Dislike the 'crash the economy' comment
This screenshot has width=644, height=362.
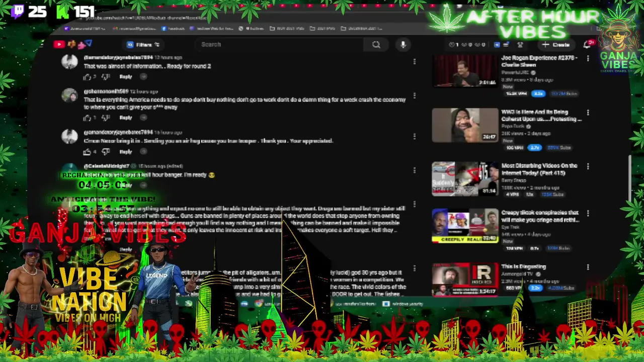[x=105, y=118]
